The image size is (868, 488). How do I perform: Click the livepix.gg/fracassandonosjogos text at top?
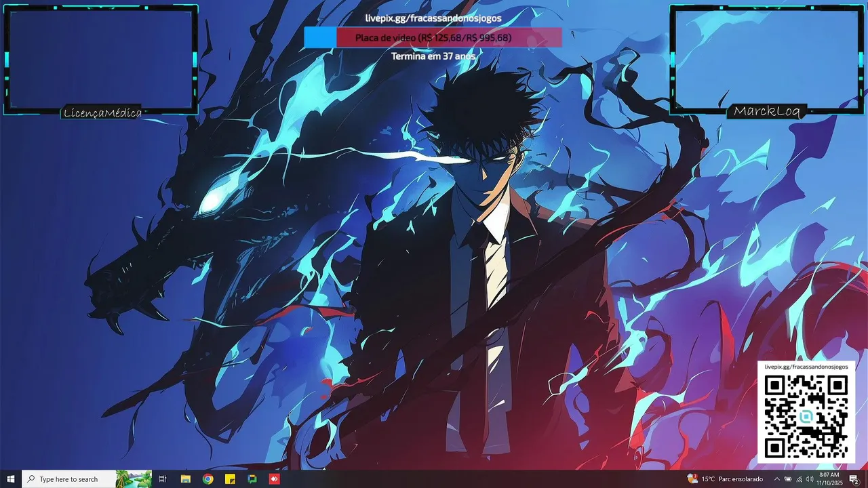coord(433,18)
